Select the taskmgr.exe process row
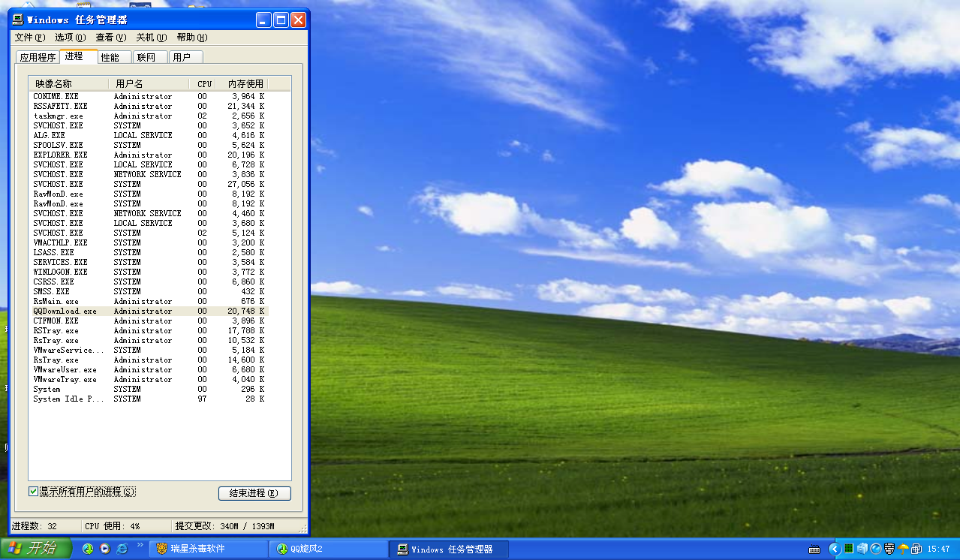 (149, 116)
